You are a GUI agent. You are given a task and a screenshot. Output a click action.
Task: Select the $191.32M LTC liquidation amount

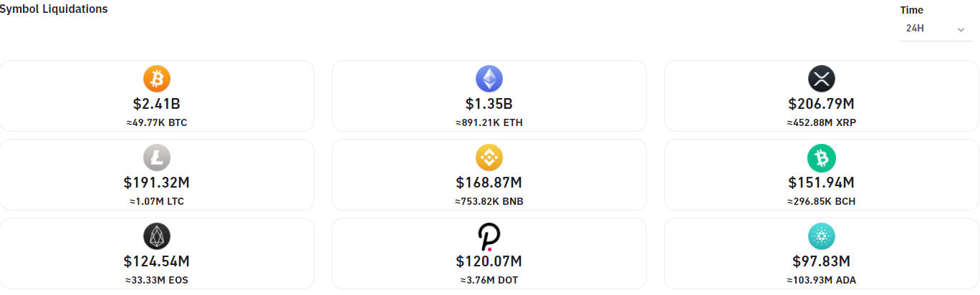[x=157, y=183]
